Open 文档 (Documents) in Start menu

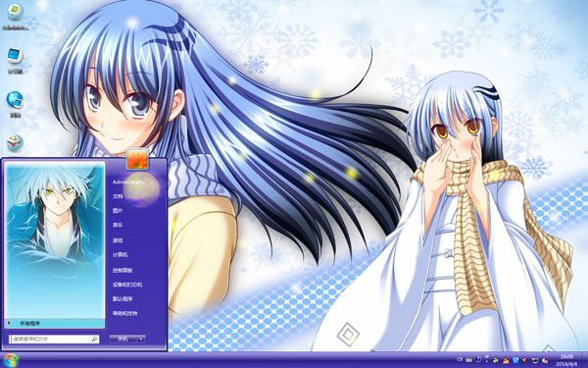click(118, 196)
